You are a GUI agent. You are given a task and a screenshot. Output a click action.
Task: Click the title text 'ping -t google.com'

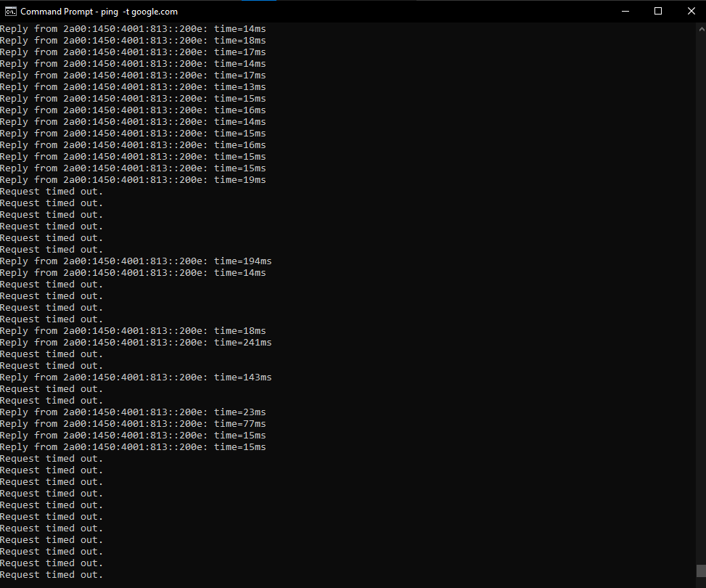point(139,12)
